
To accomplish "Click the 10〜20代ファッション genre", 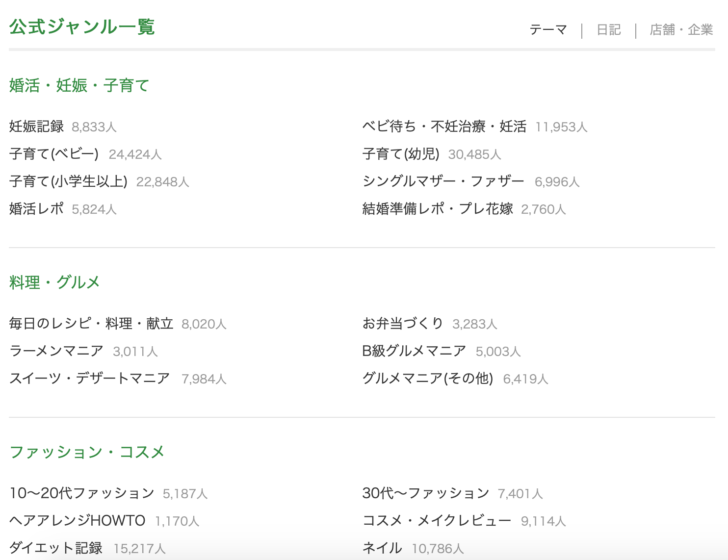I will tap(82, 493).
